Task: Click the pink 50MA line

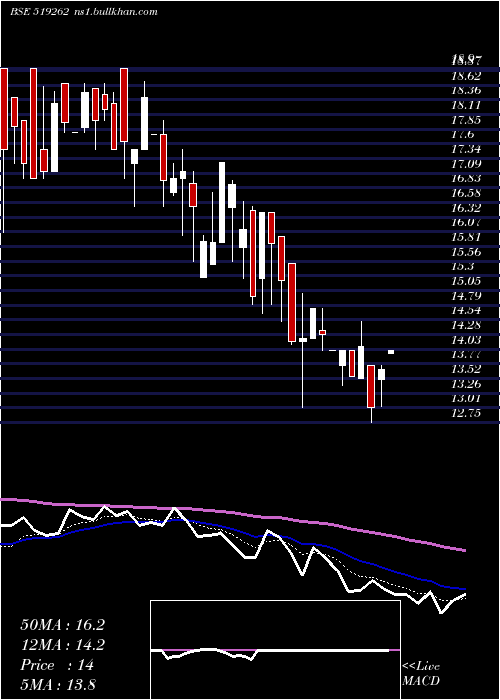Action: coord(232,512)
